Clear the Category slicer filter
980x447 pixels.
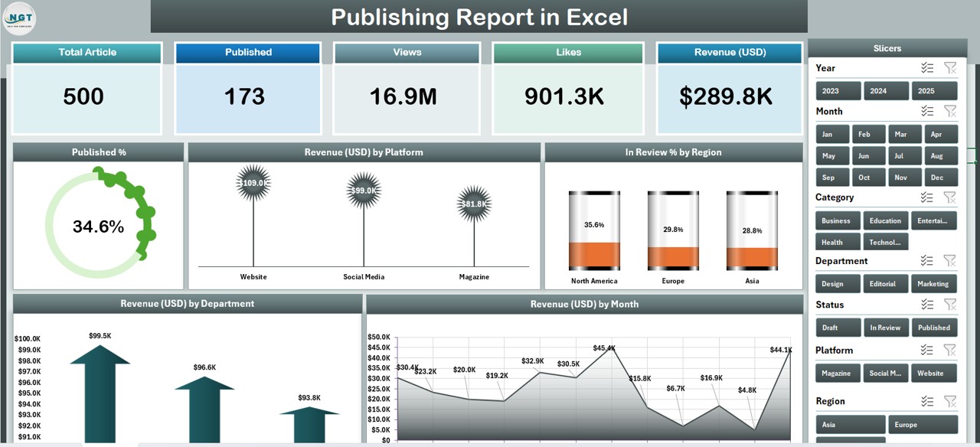coord(950,197)
